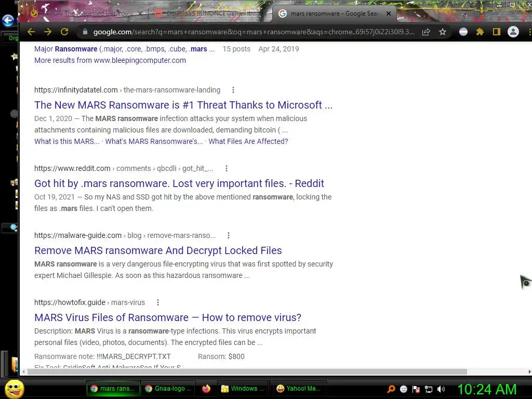Click the blue back arrow in the background window
The width and height of the screenshot is (532, 399).
(8, 21)
